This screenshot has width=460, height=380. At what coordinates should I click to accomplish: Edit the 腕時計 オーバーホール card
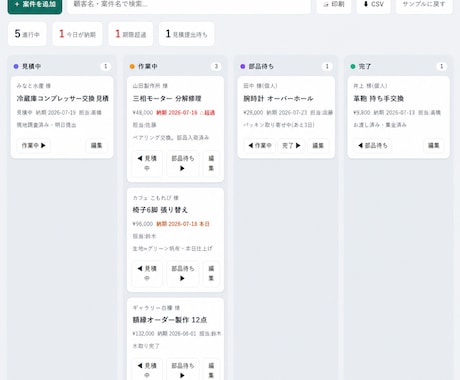[x=318, y=145]
